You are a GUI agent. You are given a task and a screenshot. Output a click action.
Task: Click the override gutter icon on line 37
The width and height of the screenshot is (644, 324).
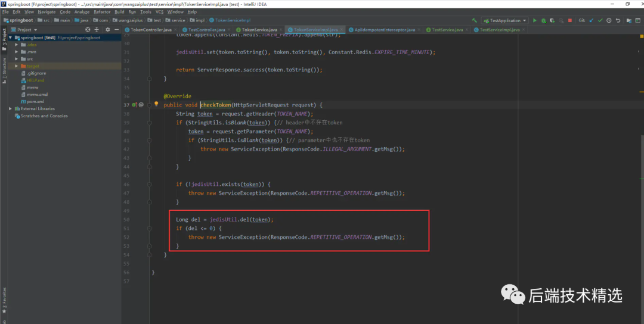[x=134, y=105]
